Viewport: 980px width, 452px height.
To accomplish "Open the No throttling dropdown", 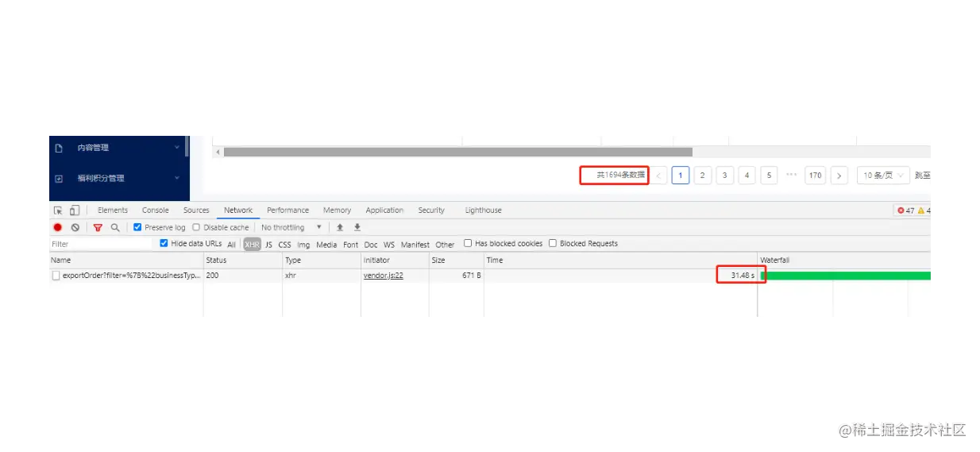I will [x=291, y=227].
